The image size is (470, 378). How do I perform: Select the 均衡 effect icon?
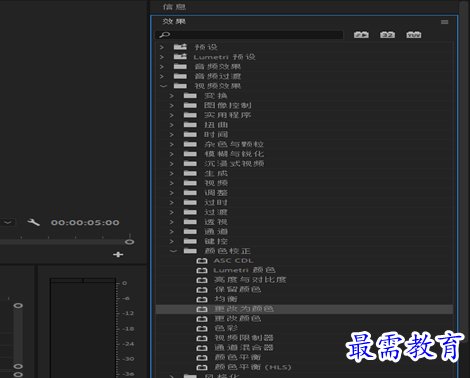[202, 299]
